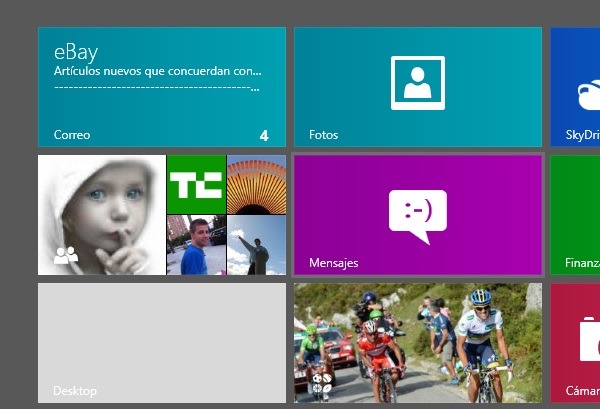This screenshot has height=409, width=600.
Task: Open the Correo mail tile
Action: pyautogui.click(x=162, y=87)
